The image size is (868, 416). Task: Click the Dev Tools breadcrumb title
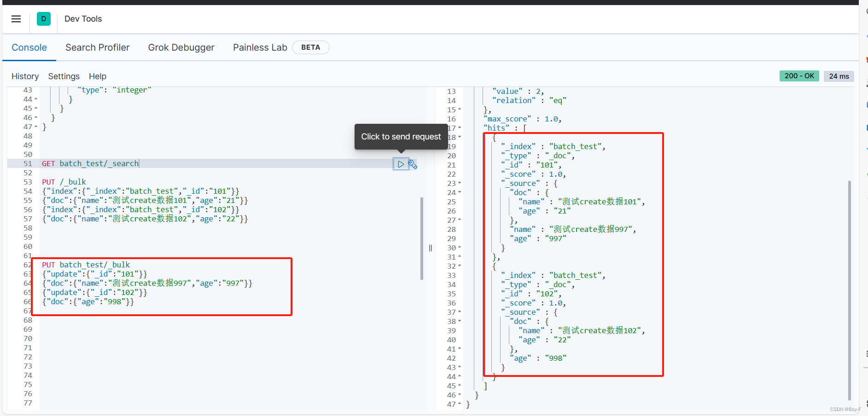pyautogui.click(x=83, y=19)
